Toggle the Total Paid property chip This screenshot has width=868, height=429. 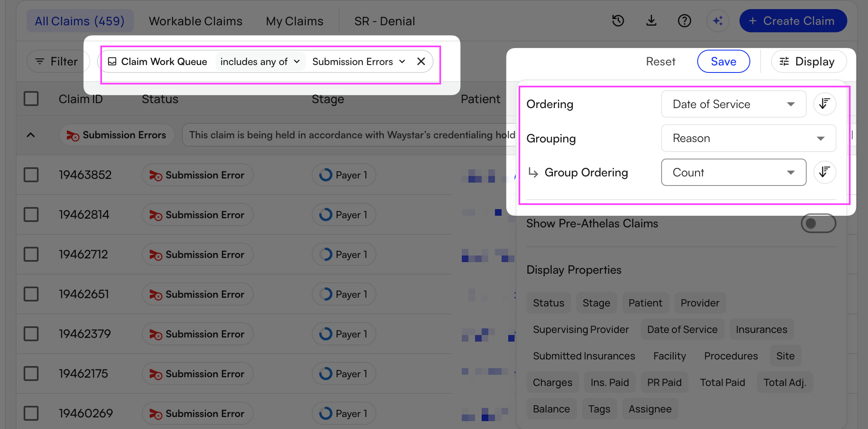pyautogui.click(x=723, y=382)
